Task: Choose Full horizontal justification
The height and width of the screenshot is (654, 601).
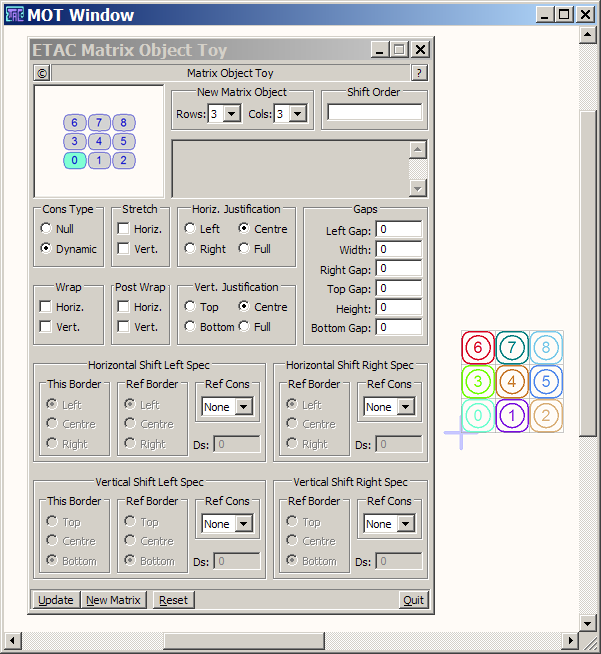Action: click(244, 249)
